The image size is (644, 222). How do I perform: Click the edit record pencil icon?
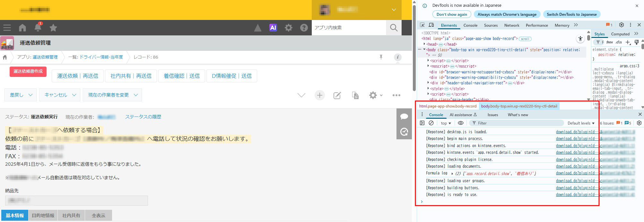coord(337,95)
